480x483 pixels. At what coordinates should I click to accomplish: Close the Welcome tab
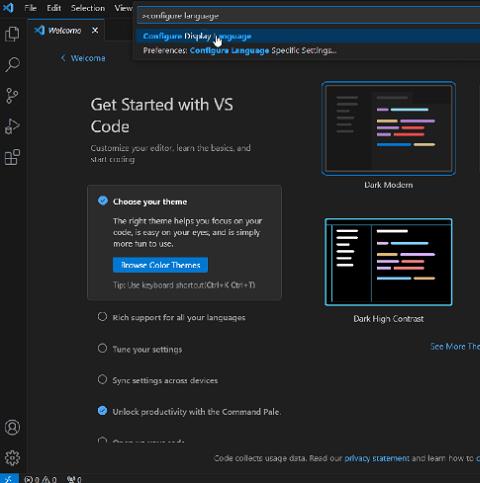coord(95,30)
